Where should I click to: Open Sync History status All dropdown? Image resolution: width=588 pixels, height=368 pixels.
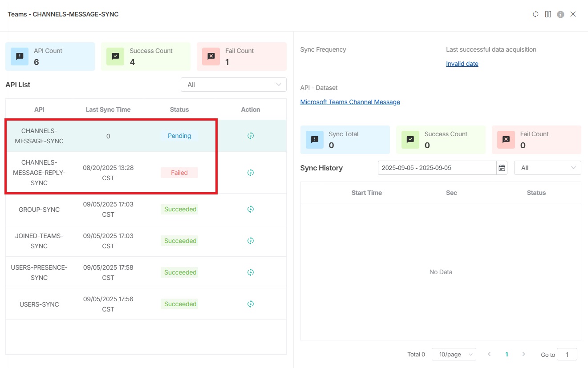(x=547, y=168)
